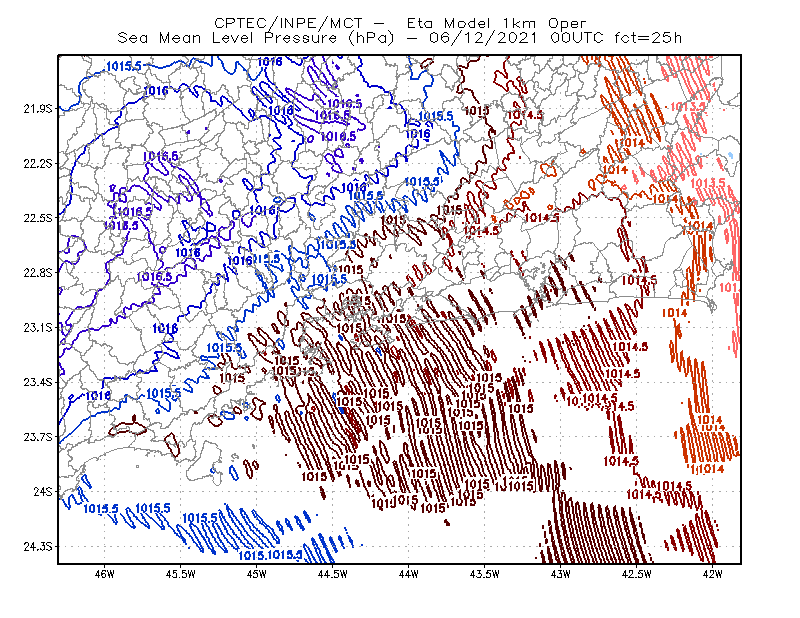Pick the 44.5W longitude axis label
Image resolution: width=800 pixels, height=618 pixels.
pos(333,574)
